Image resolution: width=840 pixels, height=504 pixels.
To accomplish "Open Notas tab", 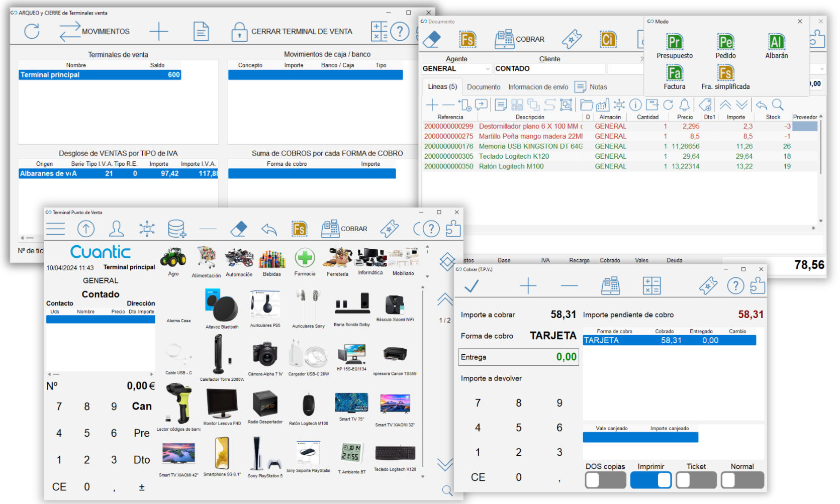I will [x=591, y=87].
